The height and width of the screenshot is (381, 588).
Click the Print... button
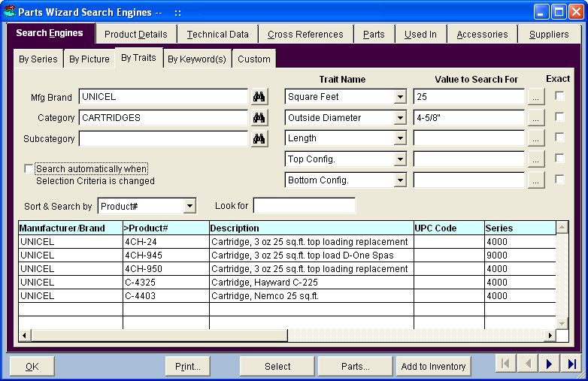[x=187, y=366]
